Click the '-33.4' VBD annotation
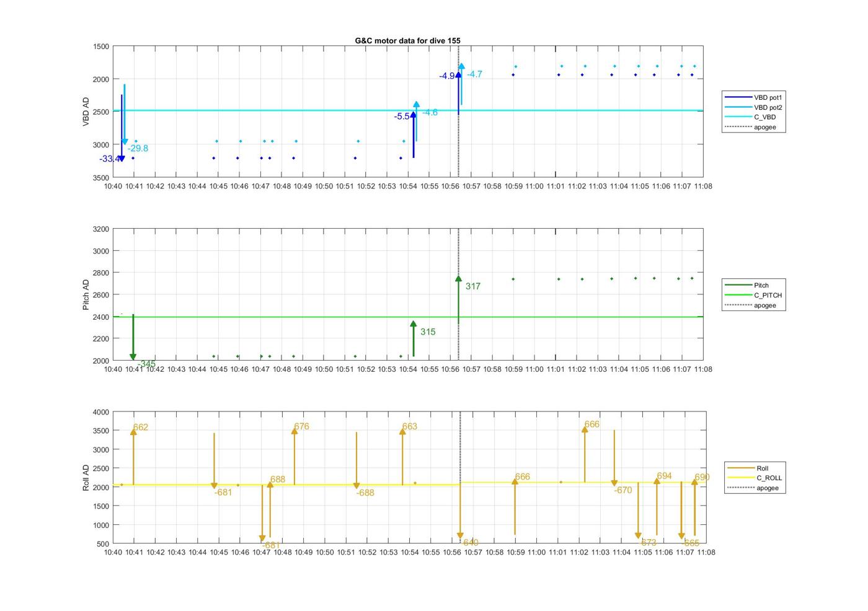The image size is (868, 611). 109,159
